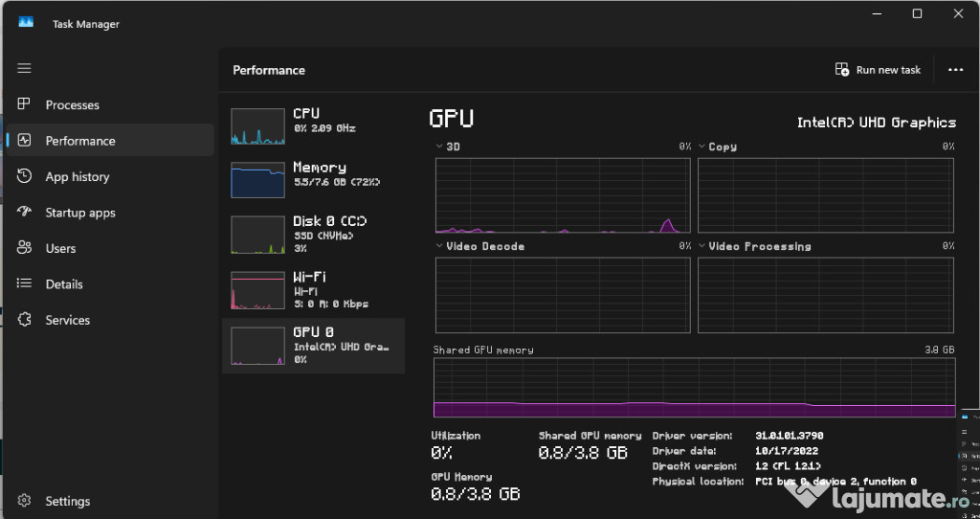Open the hamburger navigation menu
The width and height of the screenshot is (980, 519).
(x=25, y=68)
